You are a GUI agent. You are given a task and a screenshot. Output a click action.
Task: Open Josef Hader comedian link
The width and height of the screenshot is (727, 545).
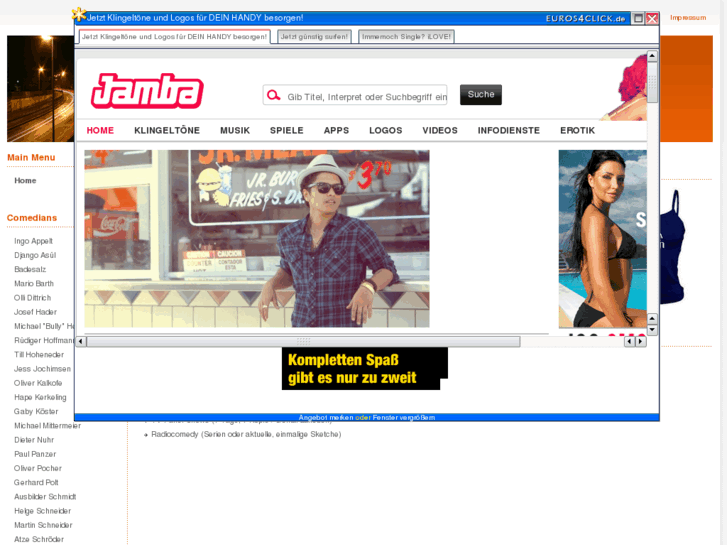pos(35,312)
